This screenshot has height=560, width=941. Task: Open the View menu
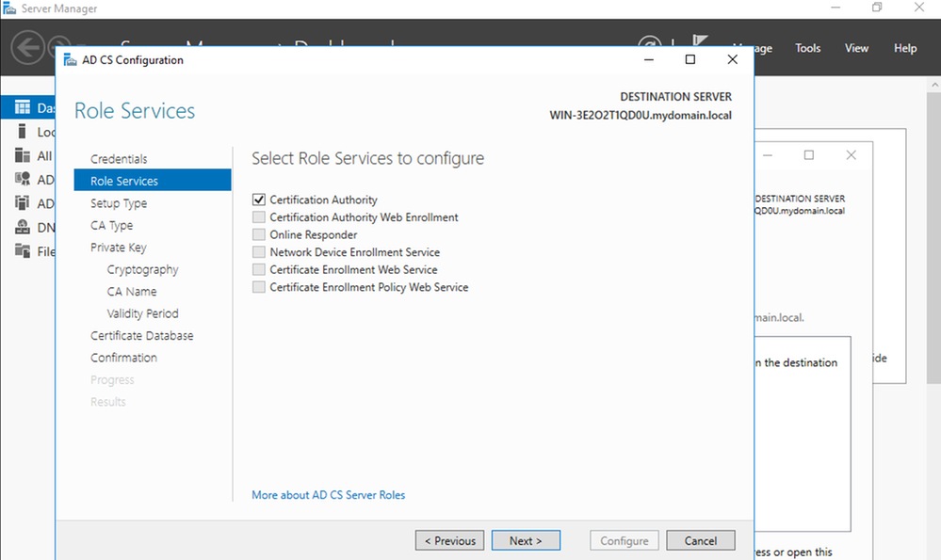(855, 47)
